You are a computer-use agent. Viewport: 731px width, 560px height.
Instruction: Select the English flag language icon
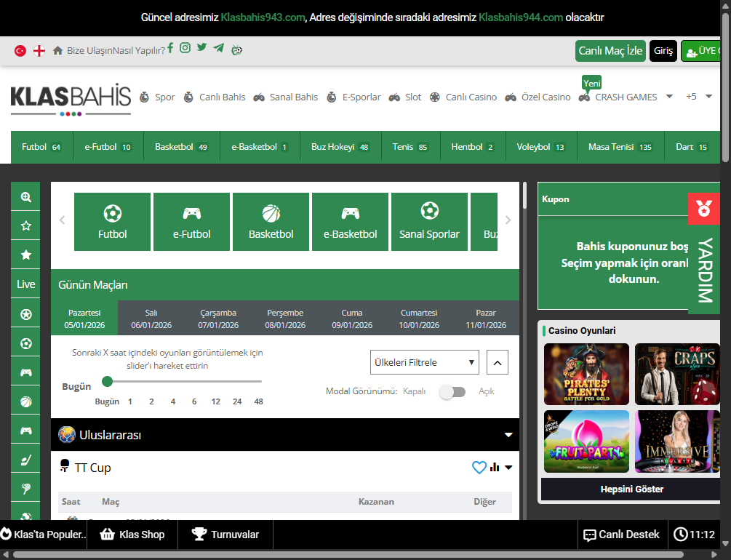[39, 50]
